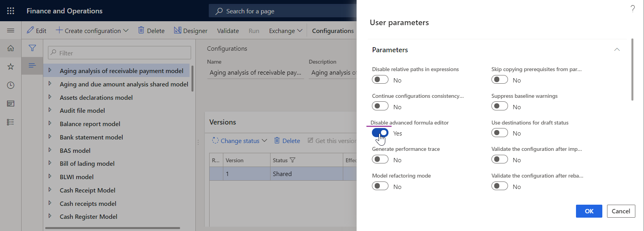The image size is (644, 231).
Task: Click the OK button
Action: (589, 211)
